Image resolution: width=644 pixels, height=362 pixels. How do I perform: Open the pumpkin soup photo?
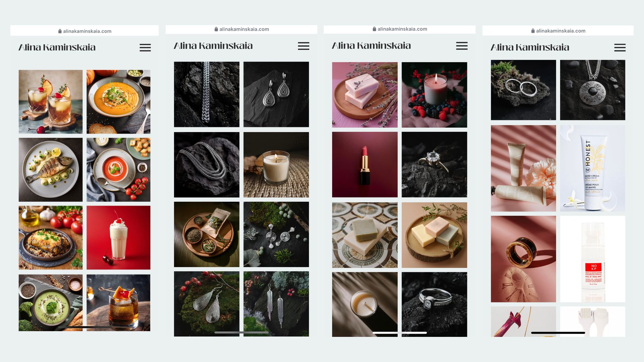point(118,102)
